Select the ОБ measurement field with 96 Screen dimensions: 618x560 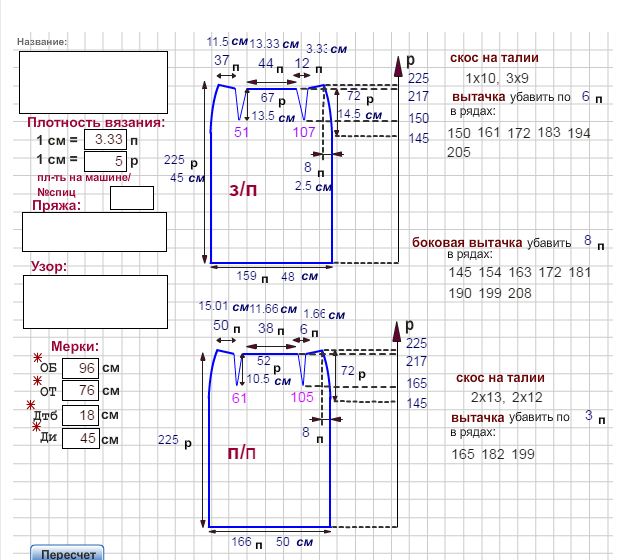81,367
